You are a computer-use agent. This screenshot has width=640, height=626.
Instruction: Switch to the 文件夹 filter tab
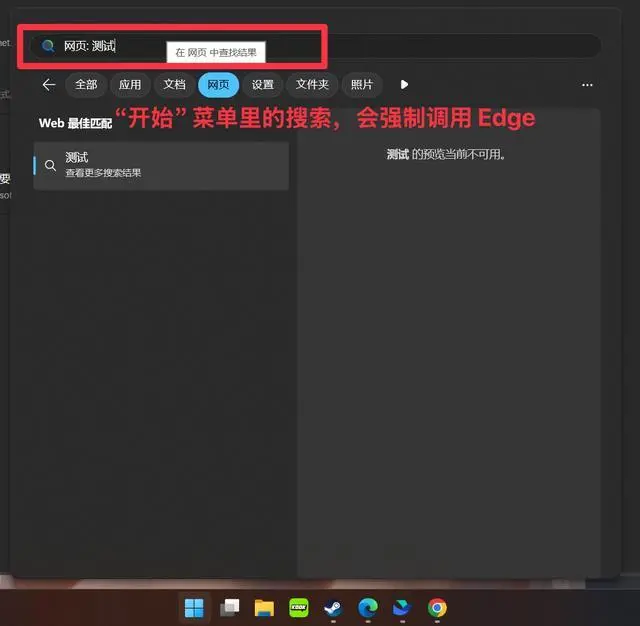pos(312,85)
